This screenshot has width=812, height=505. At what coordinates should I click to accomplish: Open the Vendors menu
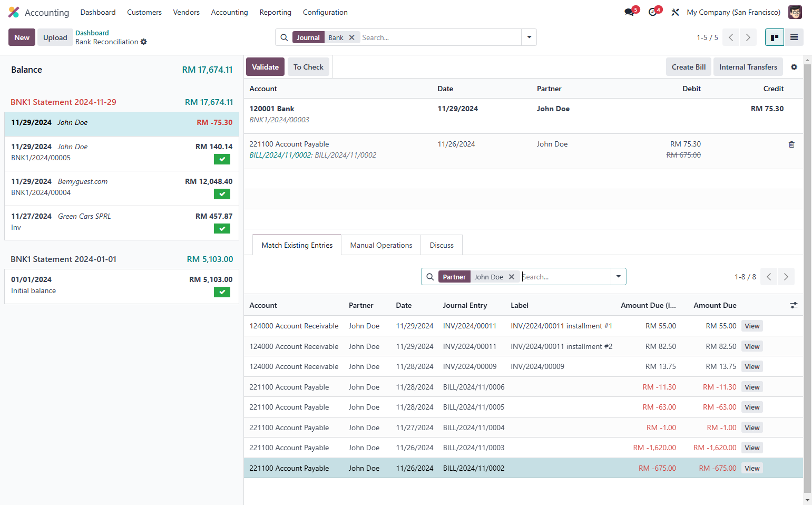tap(187, 12)
